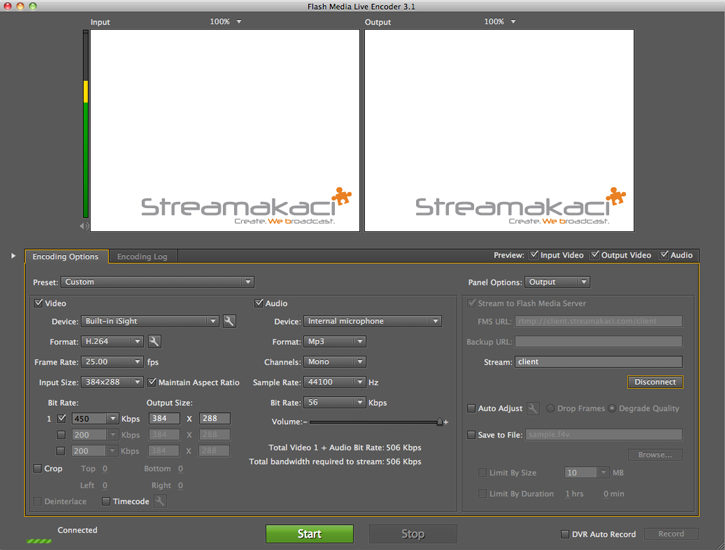
Task: Click the output height field 288
Action: tap(215, 418)
